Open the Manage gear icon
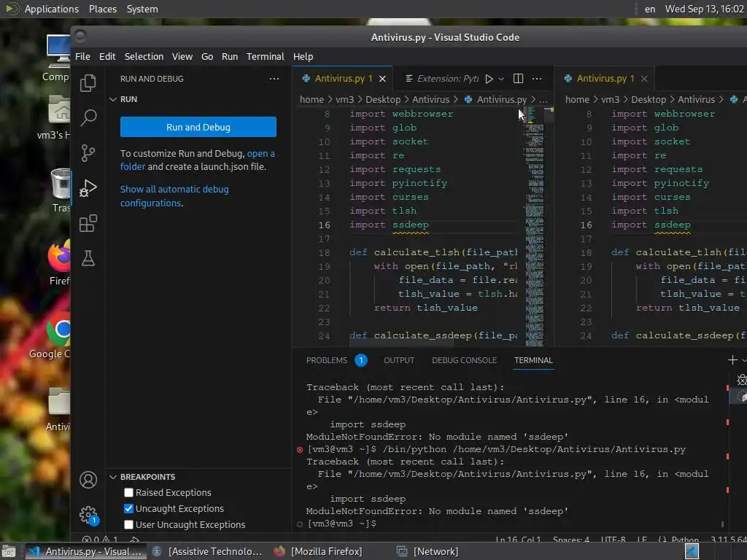This screenshot has height=560, width=747. 88,515
